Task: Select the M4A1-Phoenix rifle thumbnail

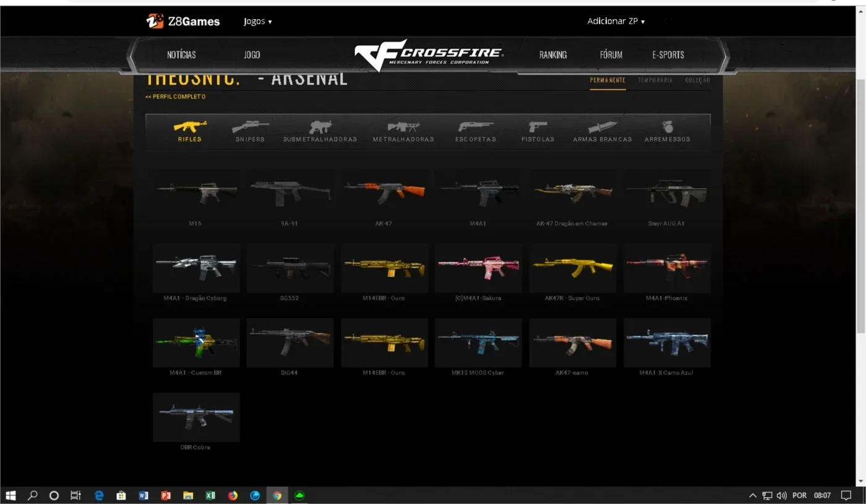Action: 667,268
